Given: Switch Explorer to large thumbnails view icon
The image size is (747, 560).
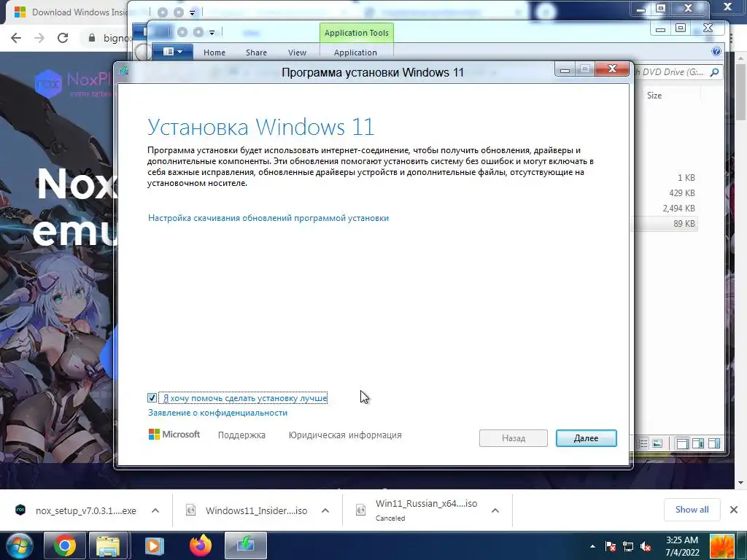Looking at the screenshot, I should 657,444.
